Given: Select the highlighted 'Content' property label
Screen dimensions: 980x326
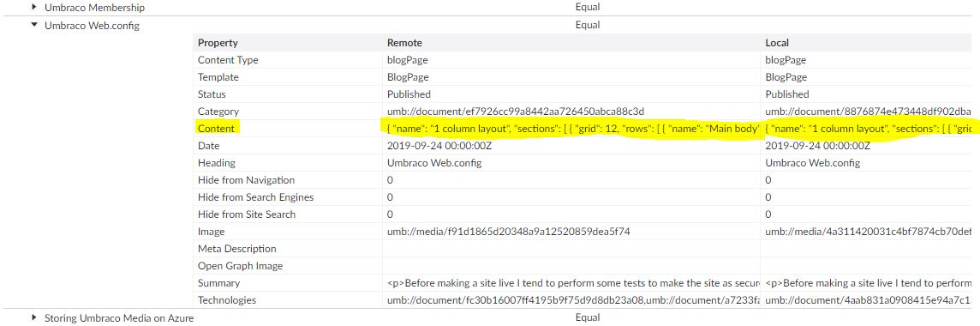Looking at the screenshot, I should point(216,129).
